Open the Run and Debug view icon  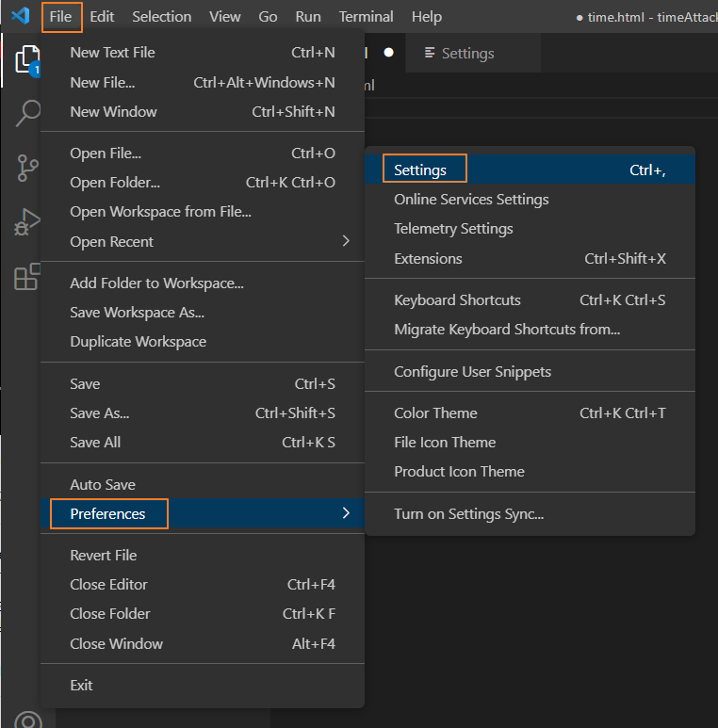(x=27, y=223)
